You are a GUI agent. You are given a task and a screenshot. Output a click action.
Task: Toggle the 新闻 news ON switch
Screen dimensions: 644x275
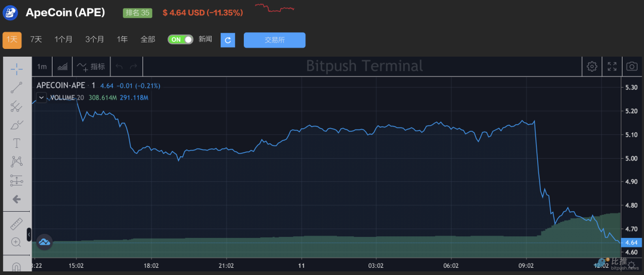(180, 39)
